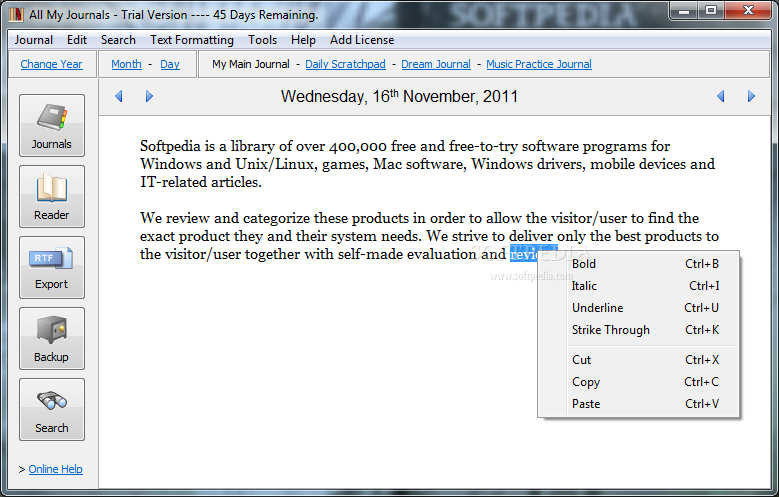This screenshot has height=497, width=779.
Task: Click the Change Year link
Action: click(51, 64)
